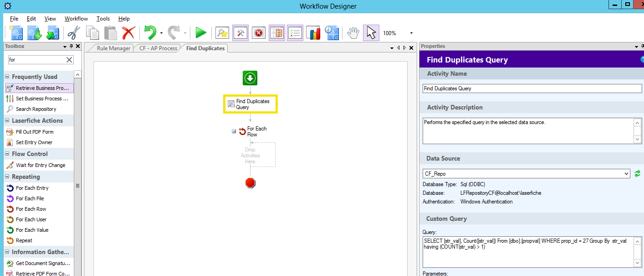Switch to the Rule Manager tab
644x276 pixels.
tap(113, 48)
